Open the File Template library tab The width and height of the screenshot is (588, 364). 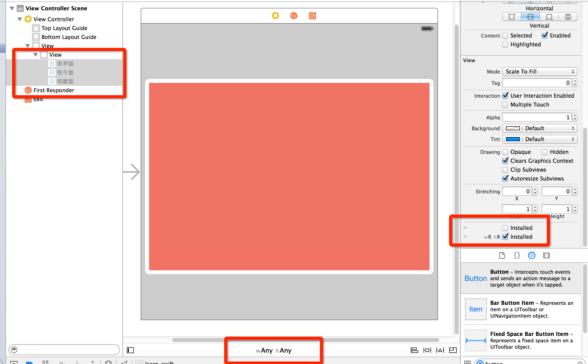(502, 255)
